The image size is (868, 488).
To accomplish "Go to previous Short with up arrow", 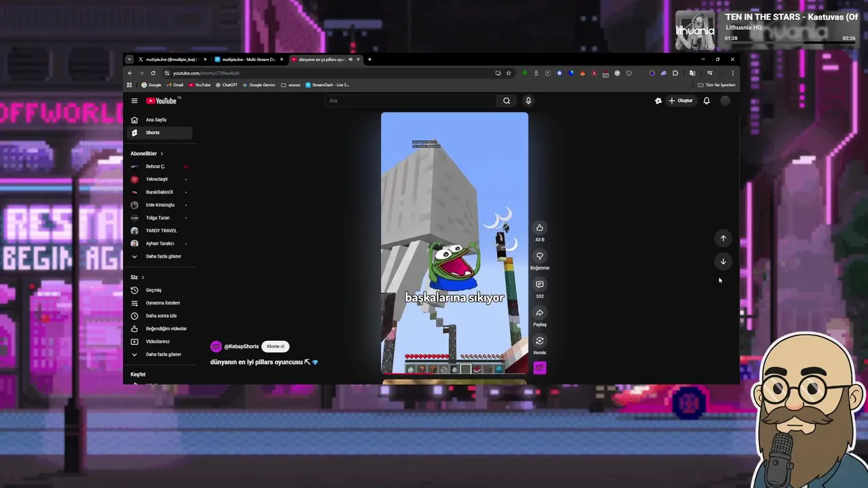I will (723, 239).
